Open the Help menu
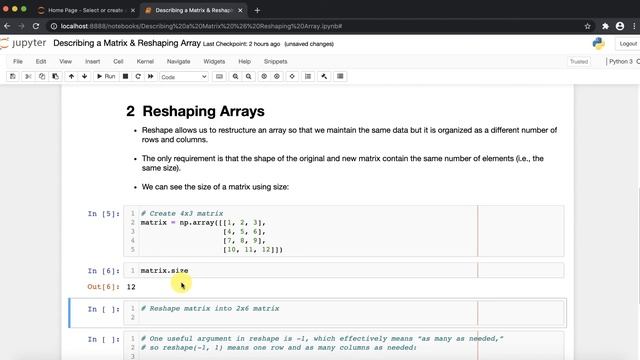This screenshot has width=640, height=360. [244, 62]
